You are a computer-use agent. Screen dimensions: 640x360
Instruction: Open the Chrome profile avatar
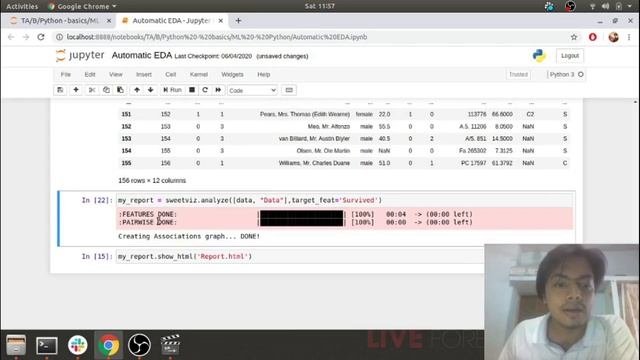[x=613, y=37]
